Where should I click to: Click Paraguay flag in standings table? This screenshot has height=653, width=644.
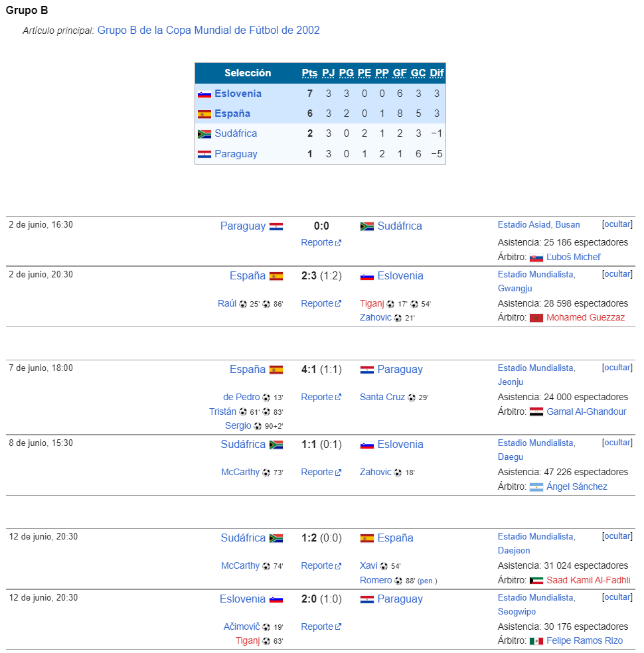204,155
